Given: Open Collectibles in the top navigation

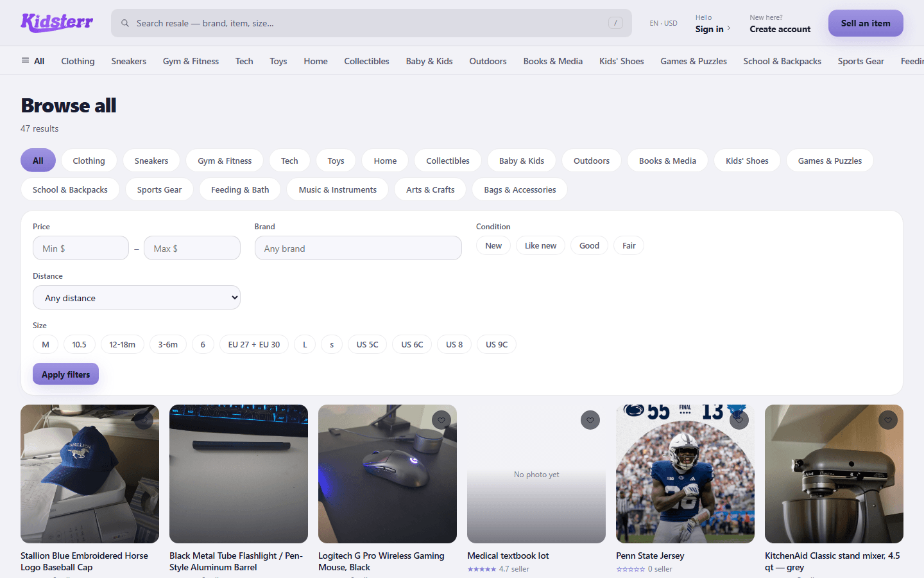Looking at the screenshot, I should click(x=366, y=61).
